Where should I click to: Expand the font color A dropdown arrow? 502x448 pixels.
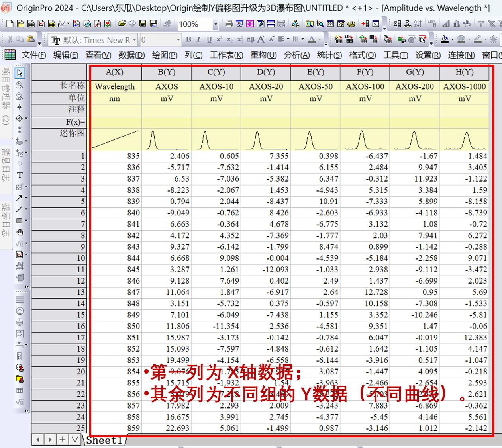[320, 39]
